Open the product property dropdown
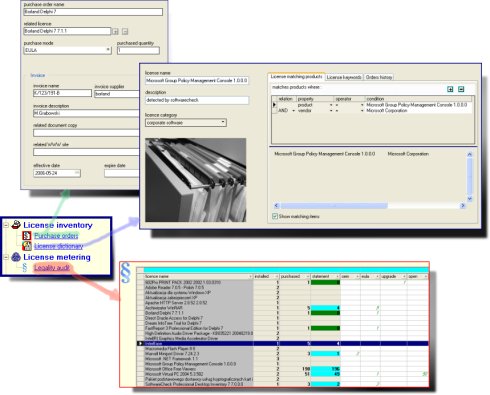This screenshot has width=490, height=395. tap(331, 105)
